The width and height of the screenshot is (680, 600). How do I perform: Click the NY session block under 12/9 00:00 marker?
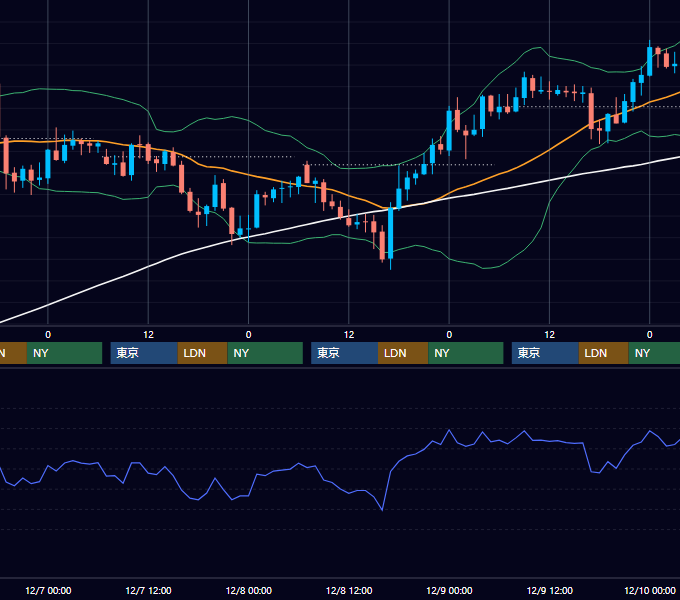point(466,353)
